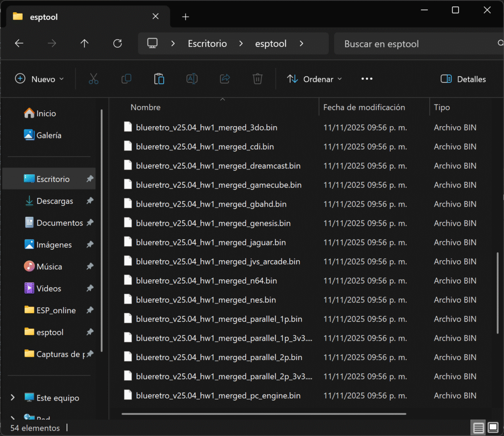
Task: Click Escritorio in the address breadcrumb
Action: click(207, 43)
